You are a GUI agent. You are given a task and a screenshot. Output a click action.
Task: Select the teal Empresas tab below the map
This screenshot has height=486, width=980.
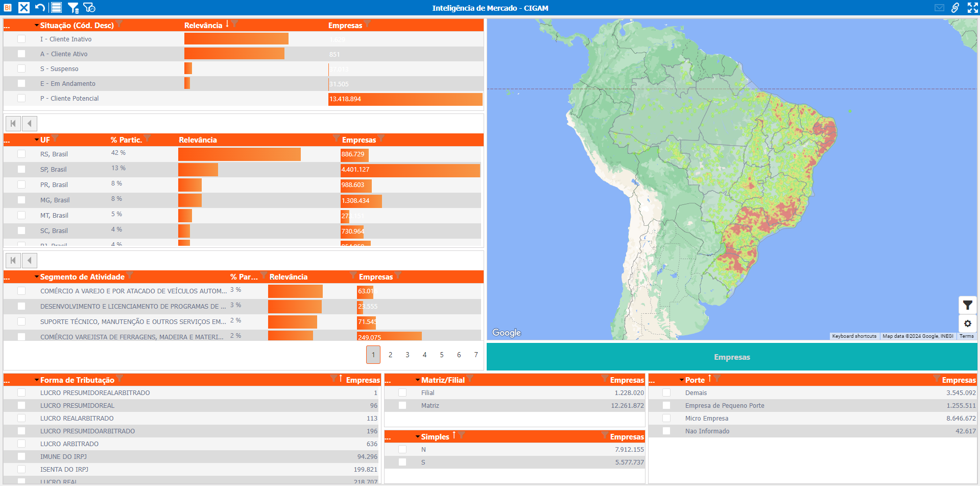pos(732,357)
